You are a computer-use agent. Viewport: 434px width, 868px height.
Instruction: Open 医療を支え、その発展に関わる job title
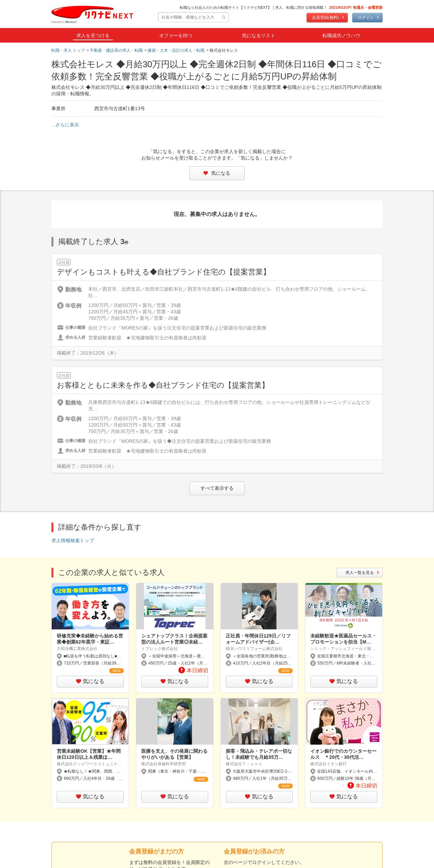175,754
